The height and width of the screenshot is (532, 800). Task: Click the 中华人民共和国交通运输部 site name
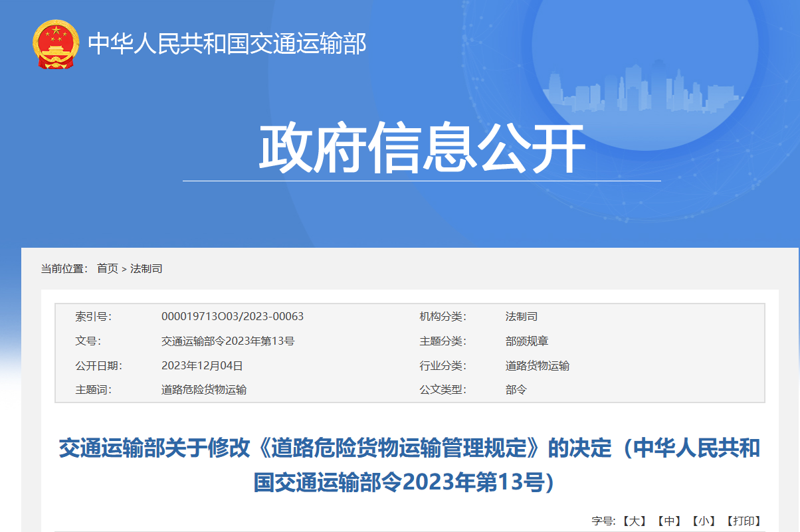[227, 44]
